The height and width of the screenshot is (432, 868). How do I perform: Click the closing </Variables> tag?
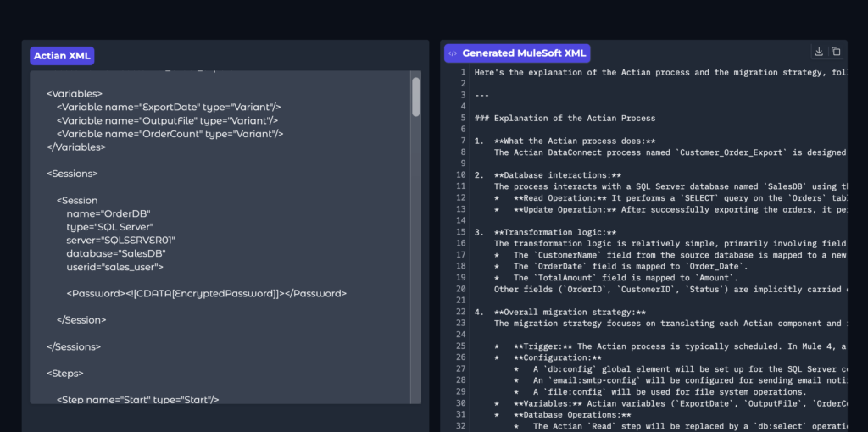click(76, 147)
